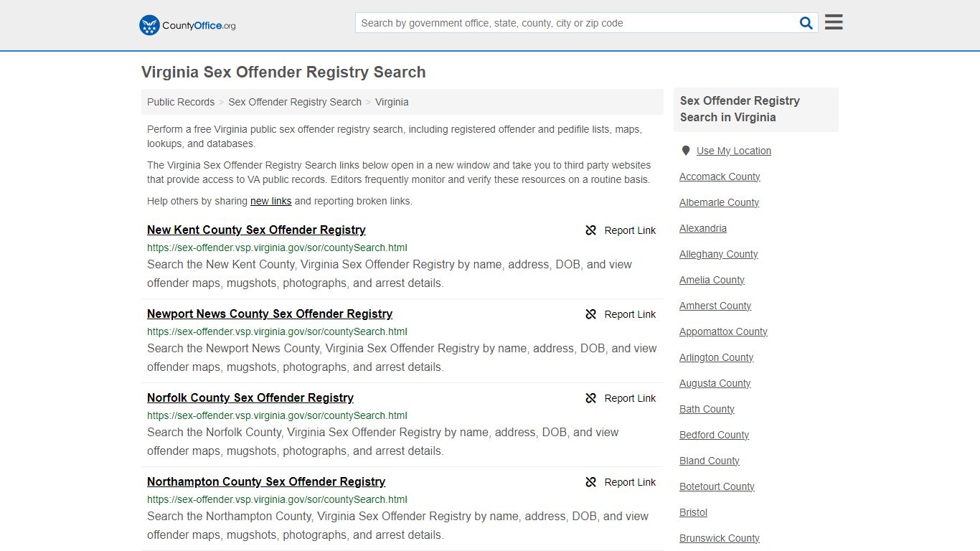Select Virginia breadcrumb
The width and height of the screenshot is (980, 551).
pos(392,102)
